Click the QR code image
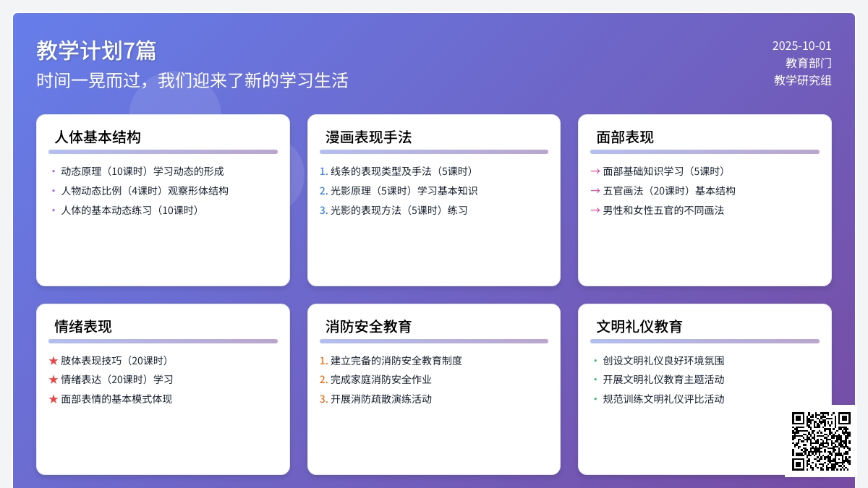 (x=821, y=441)
